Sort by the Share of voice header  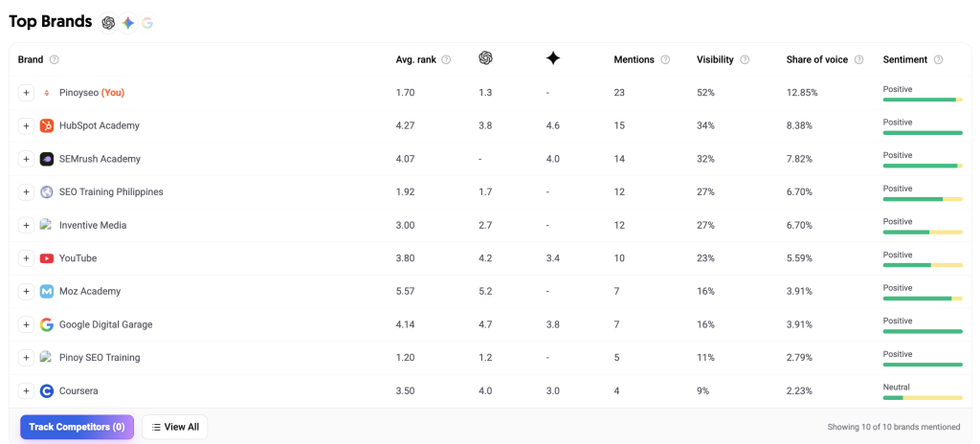coord(817,60)
